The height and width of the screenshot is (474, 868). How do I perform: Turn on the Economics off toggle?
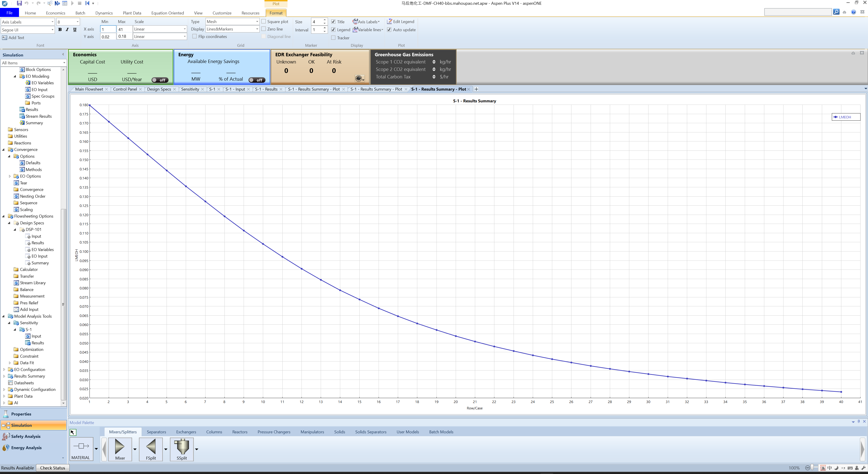(x=160, y=80)
